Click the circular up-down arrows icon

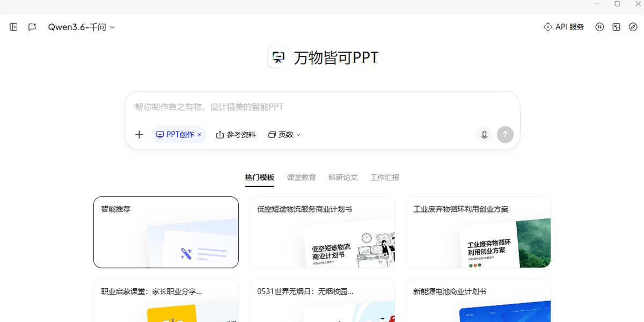pos(600,27)
